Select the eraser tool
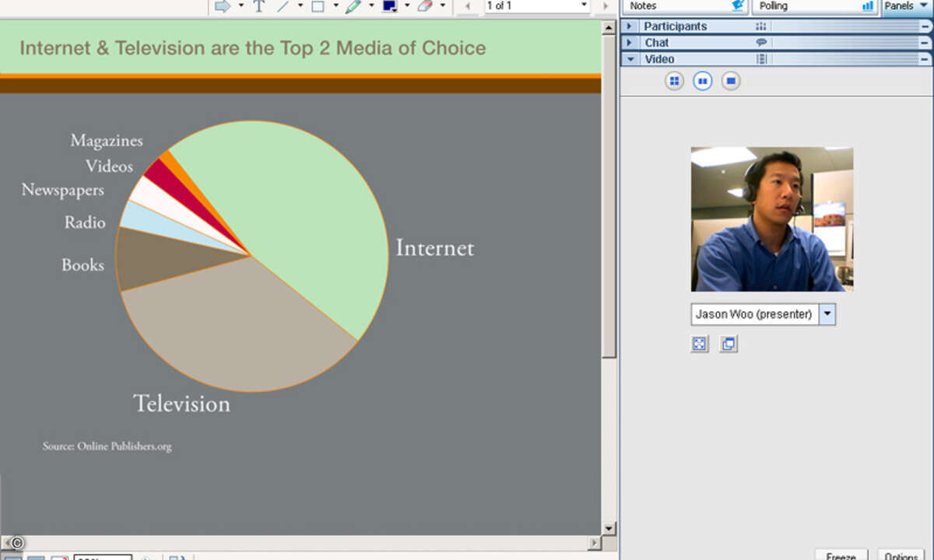The width and height of the screenshot is (934, 560). [424, 6]
